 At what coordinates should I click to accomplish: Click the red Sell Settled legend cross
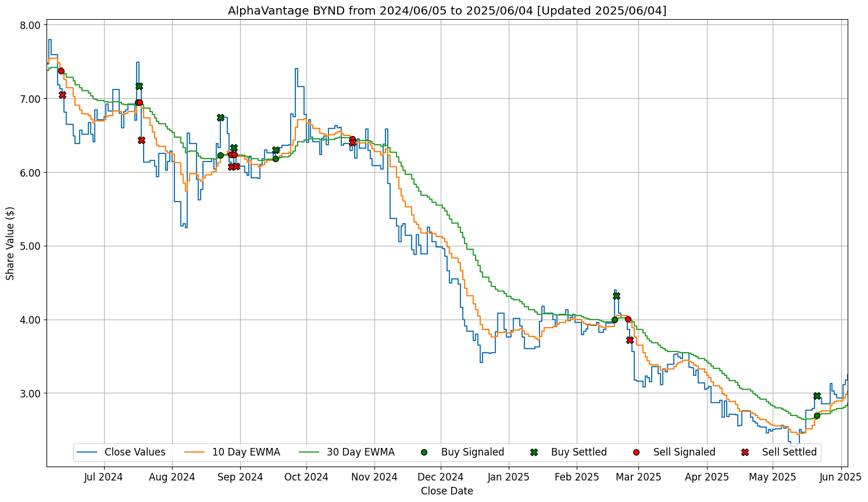pos(745,452)
